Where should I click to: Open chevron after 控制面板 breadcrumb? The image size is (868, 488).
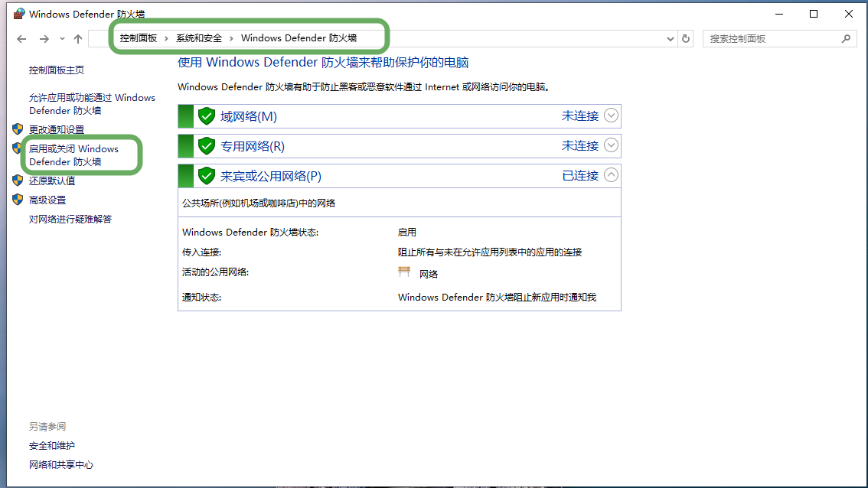point(166,38)
